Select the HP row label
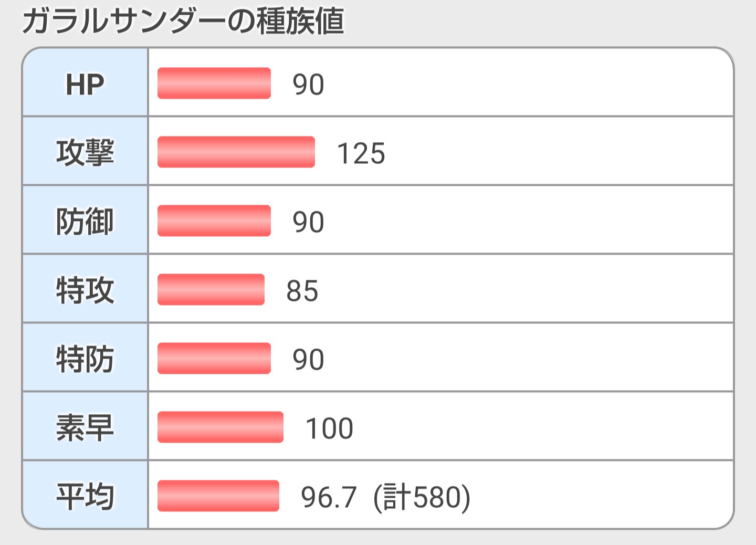Screen dimensions: 756x545 (x=85, y=84)
